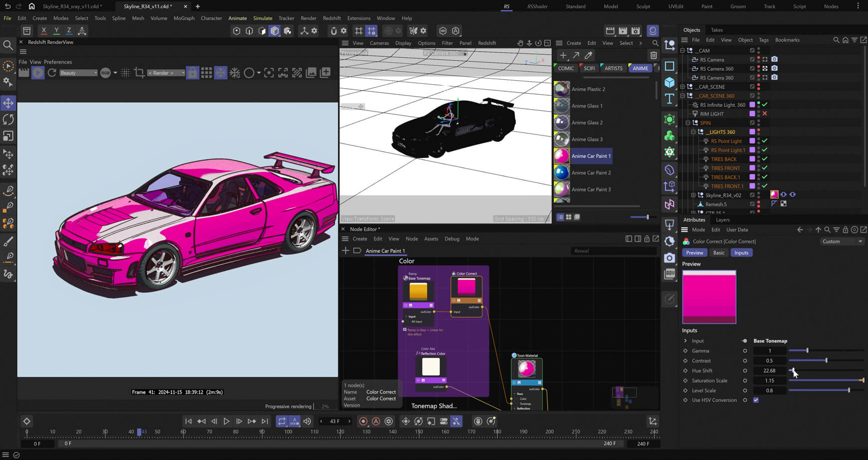Expand the Input attribute row

click(685, 341)
